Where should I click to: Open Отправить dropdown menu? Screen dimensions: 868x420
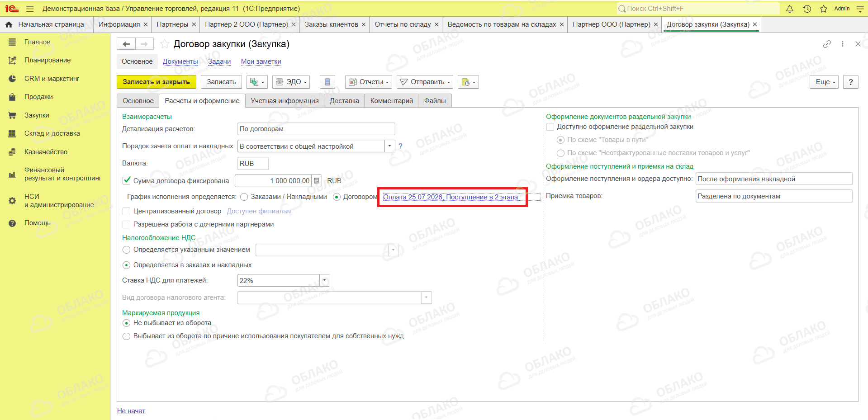coord(425,82)
